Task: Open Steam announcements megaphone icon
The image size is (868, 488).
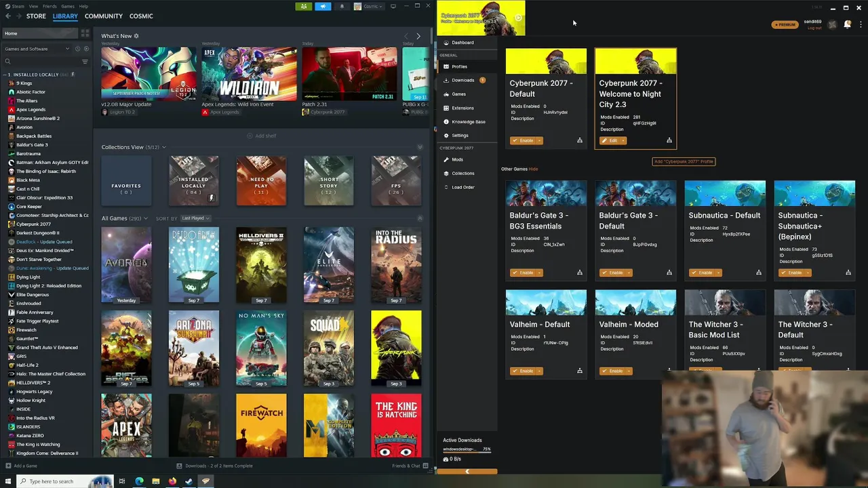Action: click(323, 6)
